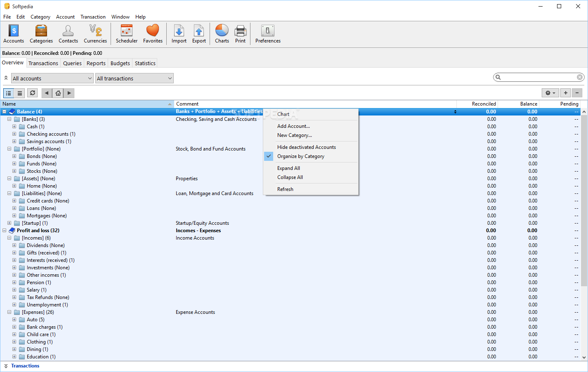The width and height of the screenshot is (588, 372).
Task: Open the Favorites heart icon
Action: pyautogui.click(x=153, y=34)
